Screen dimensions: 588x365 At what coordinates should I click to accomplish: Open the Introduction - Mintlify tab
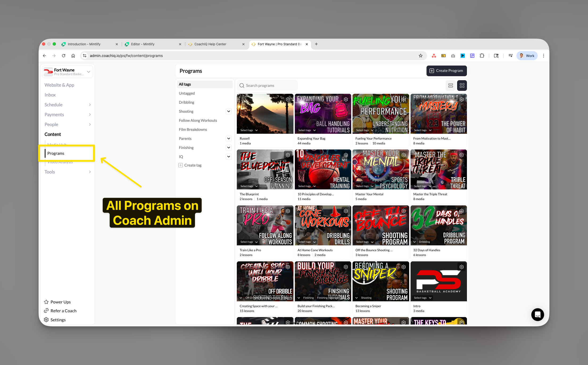click(84, 44)
